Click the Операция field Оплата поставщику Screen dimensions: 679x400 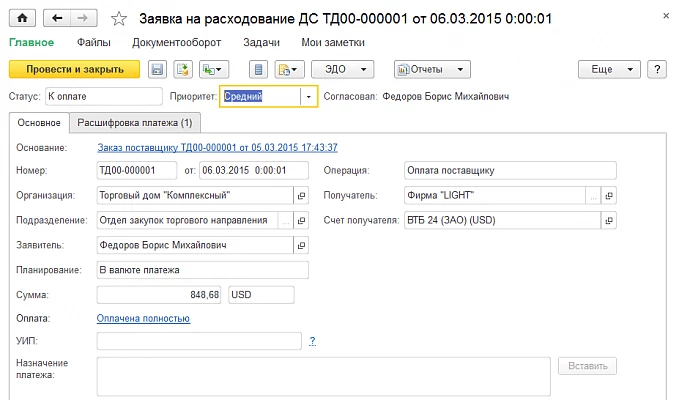(510, 171)
